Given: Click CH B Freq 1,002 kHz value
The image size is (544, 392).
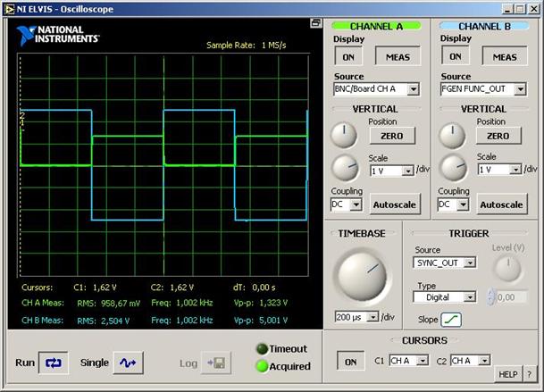Looking at the screenshot, I should pos(195,321).
